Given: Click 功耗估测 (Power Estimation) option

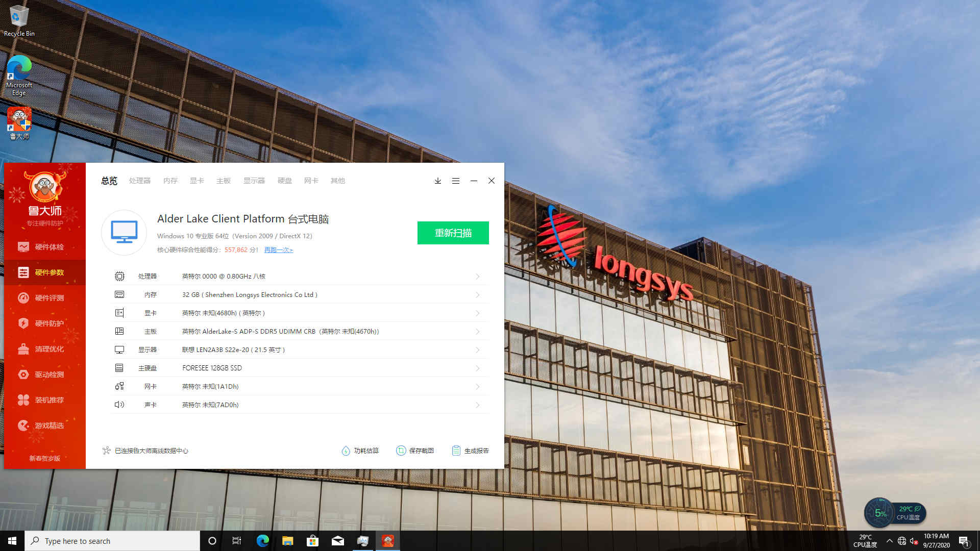Looking at the screenshot, I should click(360, 451).
